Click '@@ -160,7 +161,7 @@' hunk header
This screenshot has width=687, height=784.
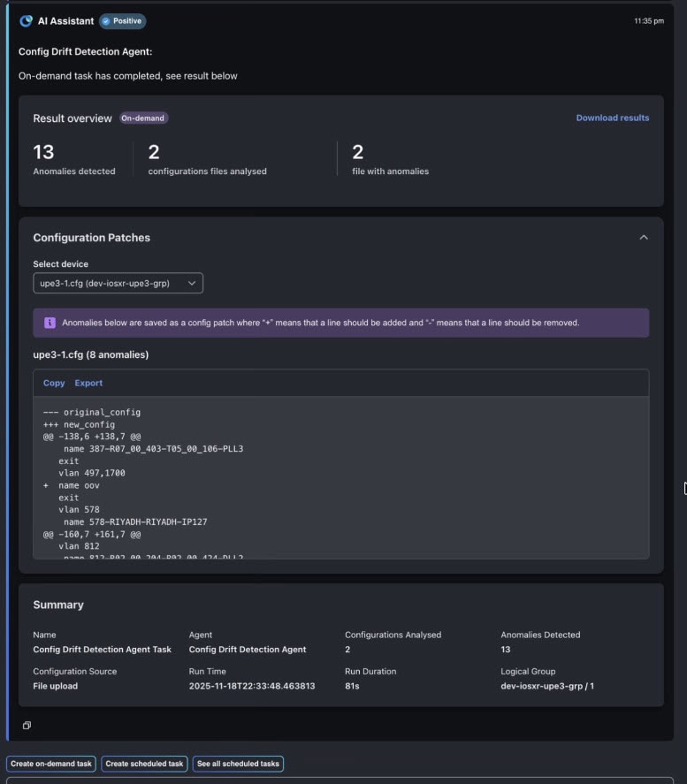(92, 535)
